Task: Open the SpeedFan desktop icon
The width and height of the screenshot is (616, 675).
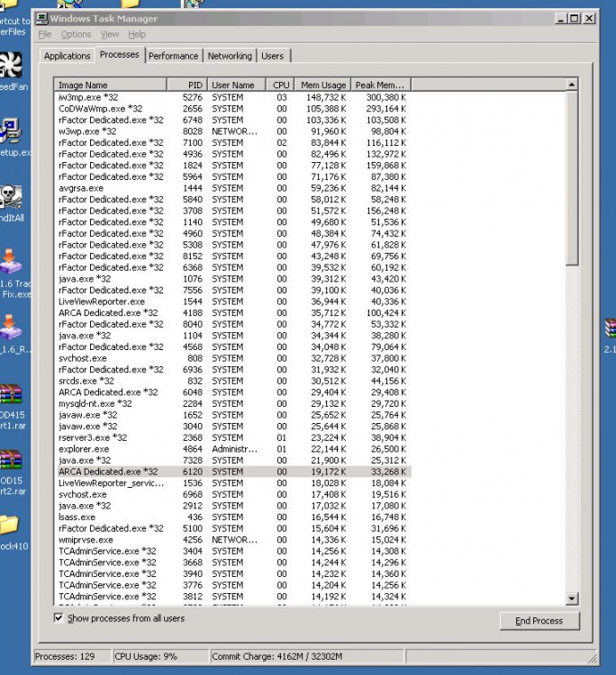Action: click(x=11, y=66)
